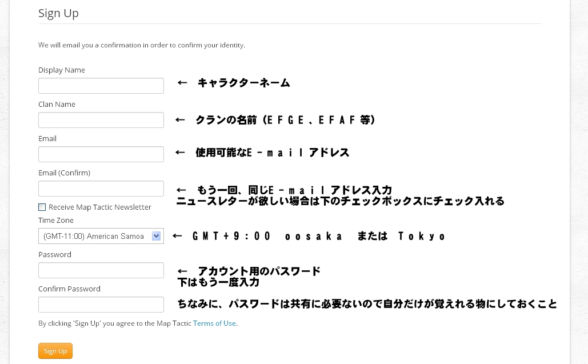Click the Sign Up page heading
This screenshot has width=588, height=364.
click(x=58, y=13)
